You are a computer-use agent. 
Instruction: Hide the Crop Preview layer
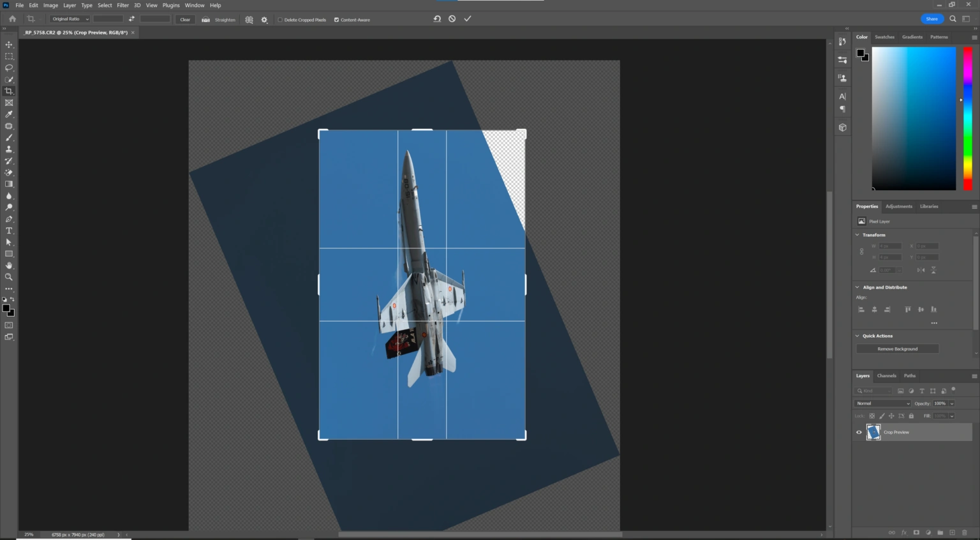click(x=859, y=432)
